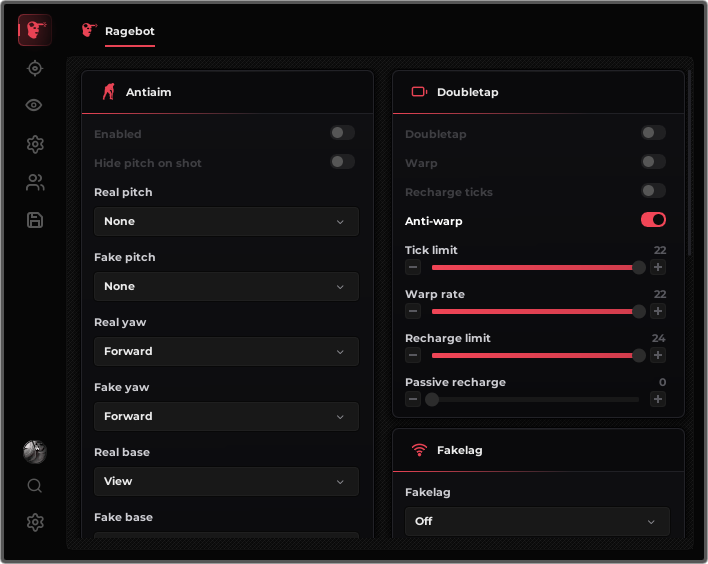
Task: Increase Passive recharge with plus button
Action: click(658, 399)
